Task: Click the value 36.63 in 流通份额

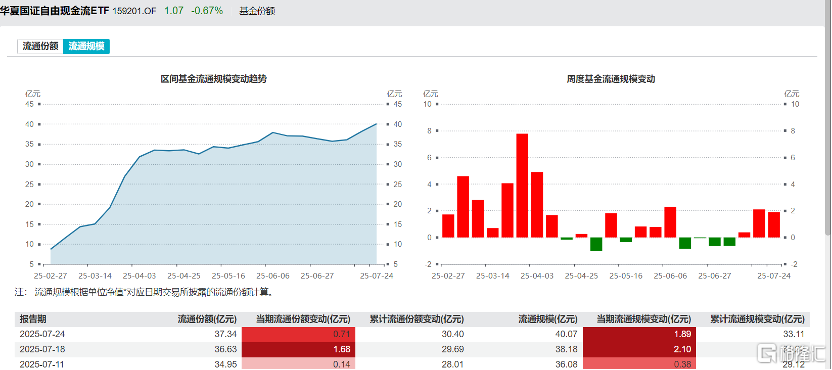Action: [226, 349]
